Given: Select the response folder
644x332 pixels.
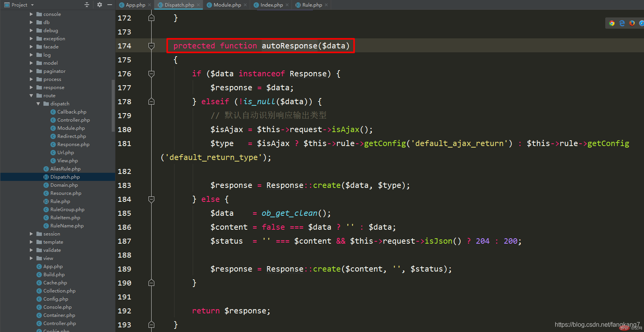Looking at the screenshot, I should pos(54,87).
